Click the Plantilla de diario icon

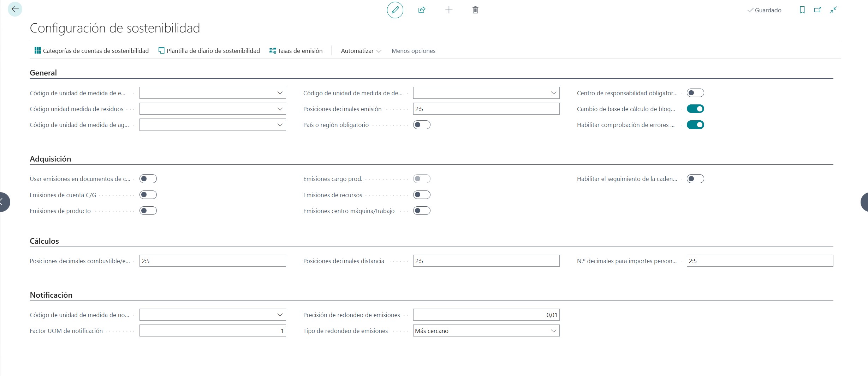tap(161, 50)
